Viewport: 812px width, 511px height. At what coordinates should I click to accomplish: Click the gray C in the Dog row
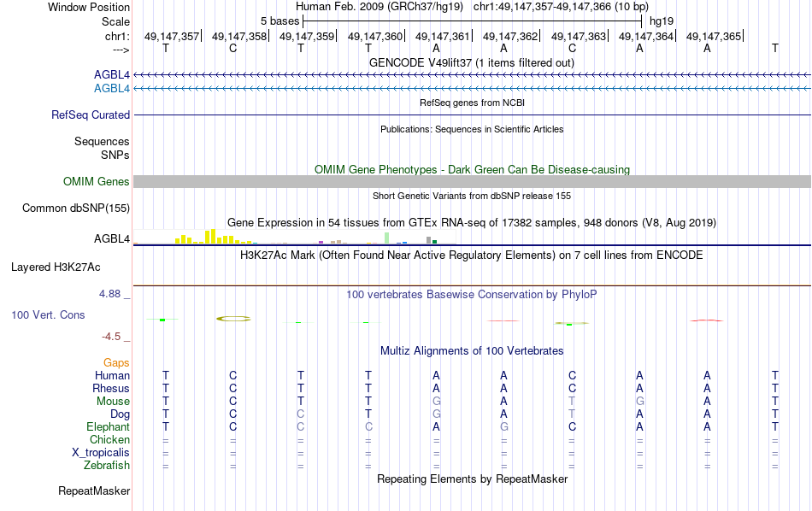(x=300, y=414)
